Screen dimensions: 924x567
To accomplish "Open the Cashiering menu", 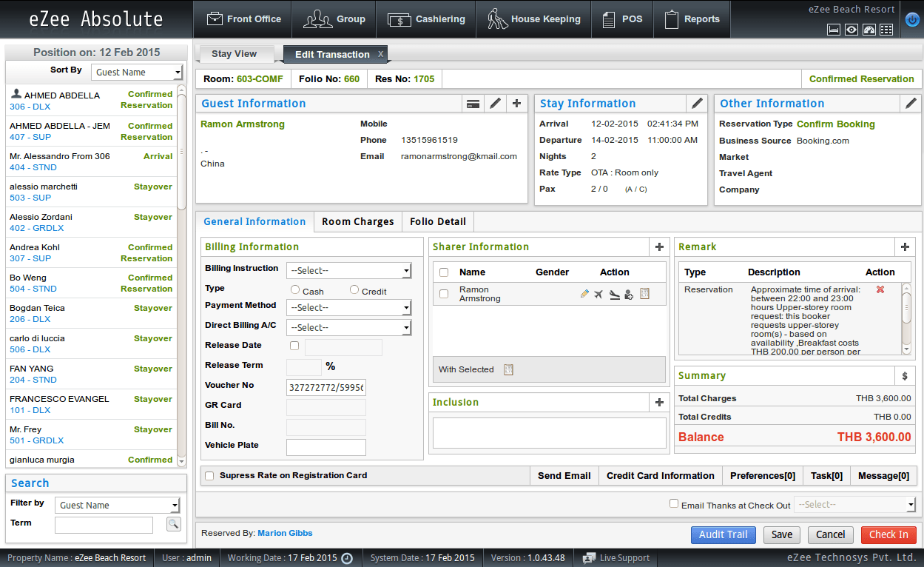I will (426, 19).
